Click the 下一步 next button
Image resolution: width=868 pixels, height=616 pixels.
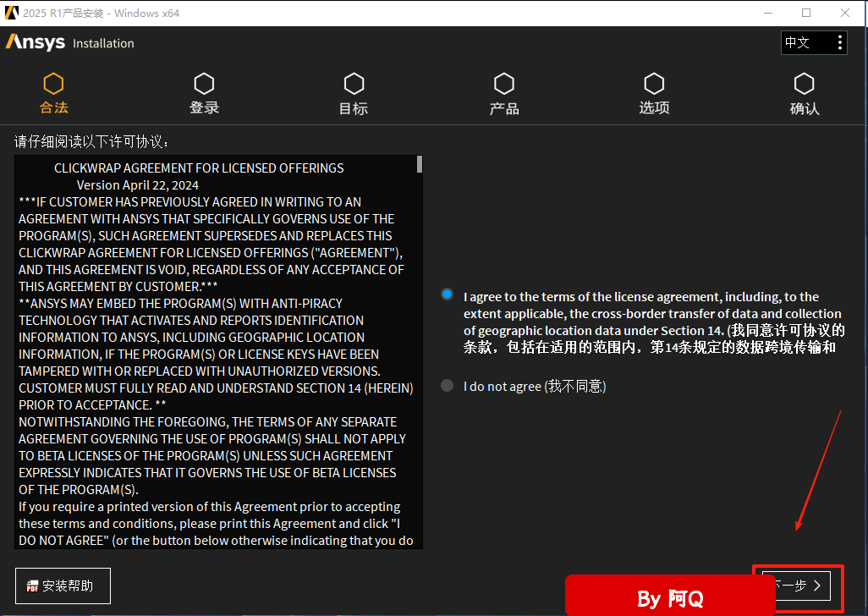pyautogui.click(x=797, y=586)
